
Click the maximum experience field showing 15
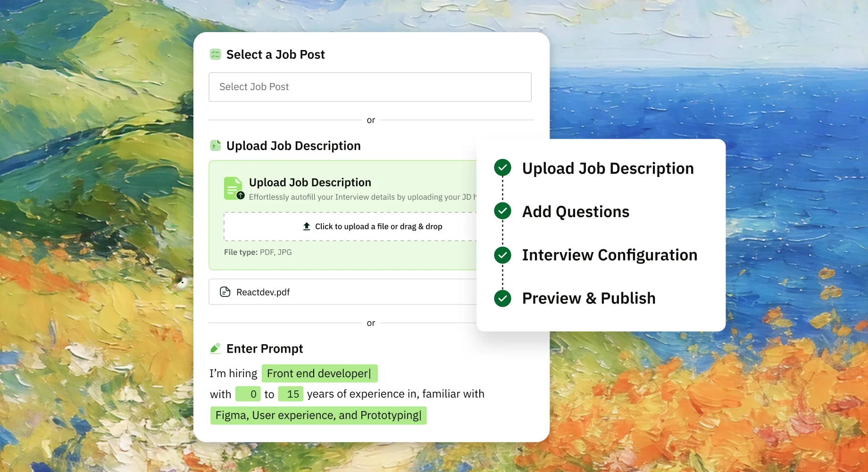click(291, 394)
